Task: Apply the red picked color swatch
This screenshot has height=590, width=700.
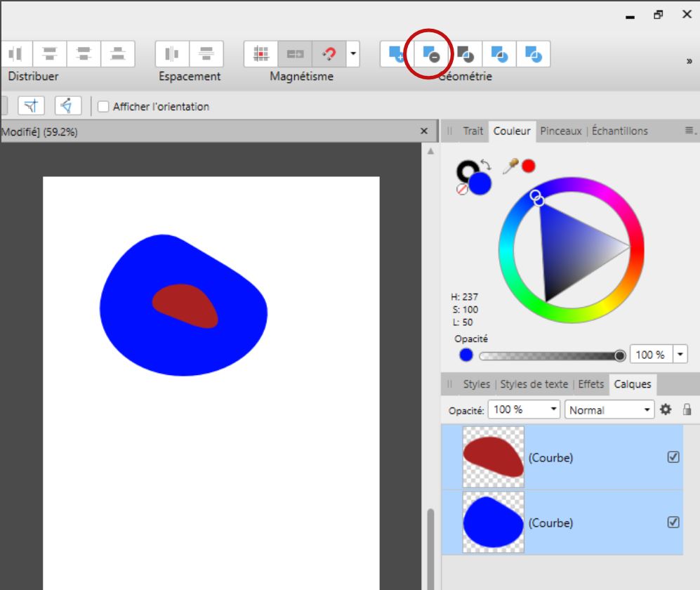Action: (529, 166)
